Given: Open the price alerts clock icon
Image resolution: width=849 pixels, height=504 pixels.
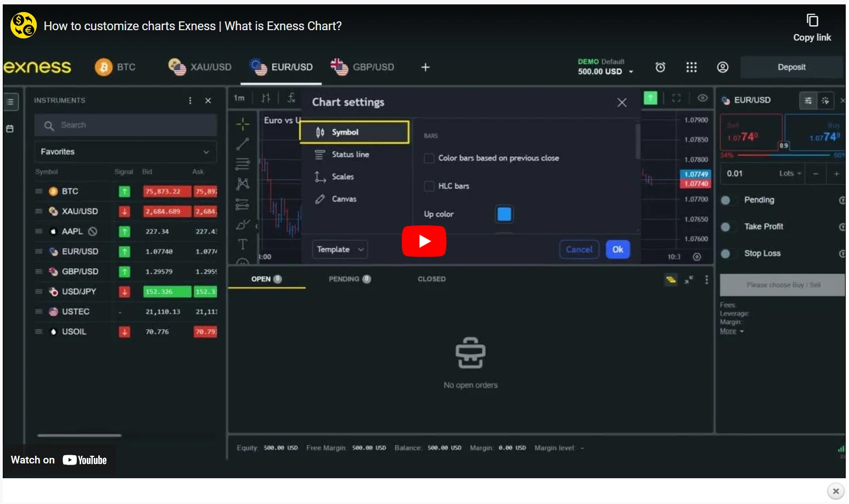Looking at the screenshot, I should 660,67.
